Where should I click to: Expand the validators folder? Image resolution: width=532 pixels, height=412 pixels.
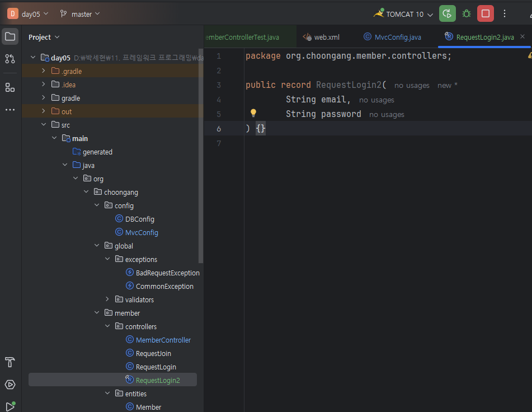[x=107, y=299]
